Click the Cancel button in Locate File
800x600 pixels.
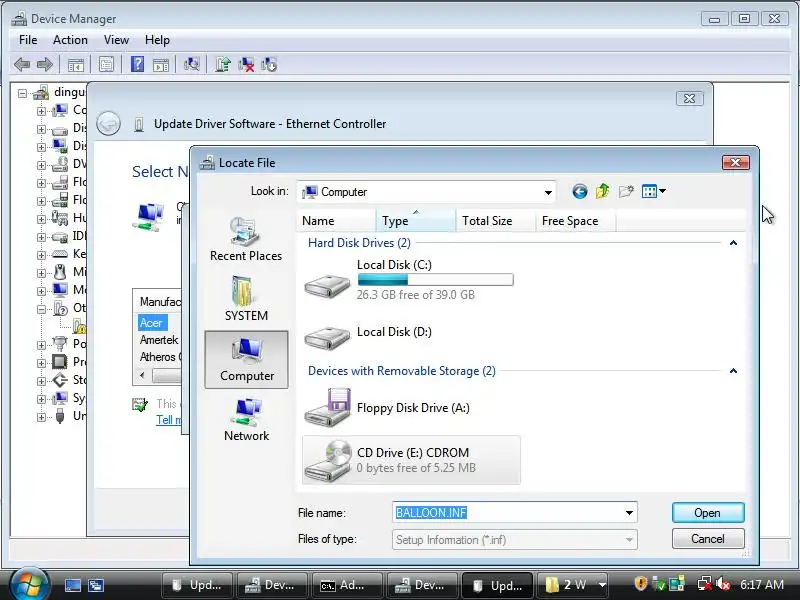[x=708, y=539]
